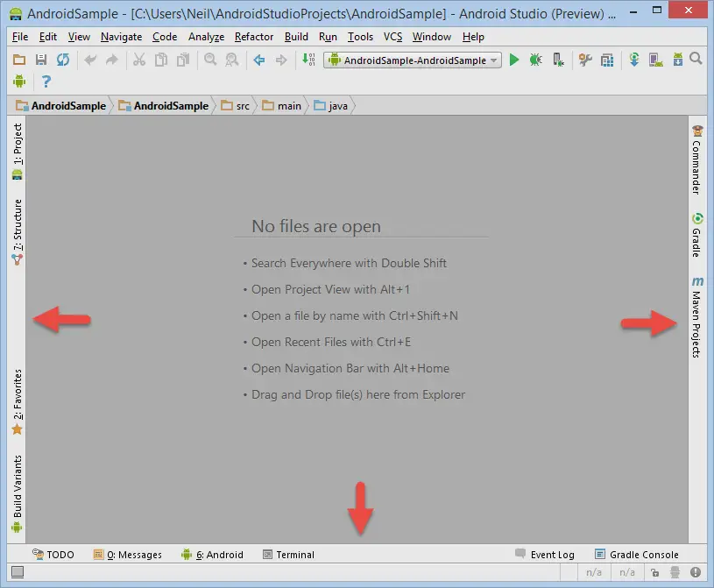Expand the src breadcrumb in navigation bar
This screenshot has height=588, width=714.
[235, 106]
